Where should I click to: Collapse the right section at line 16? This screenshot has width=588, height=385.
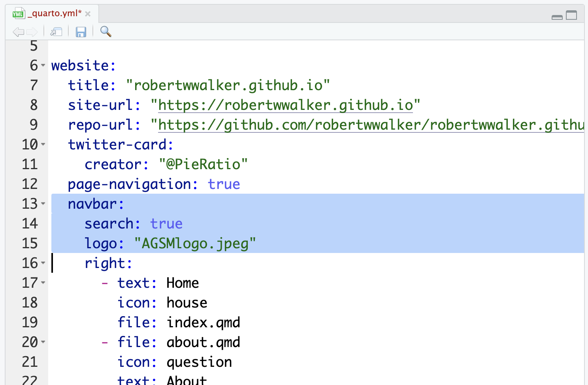click(x=43, y=263)
